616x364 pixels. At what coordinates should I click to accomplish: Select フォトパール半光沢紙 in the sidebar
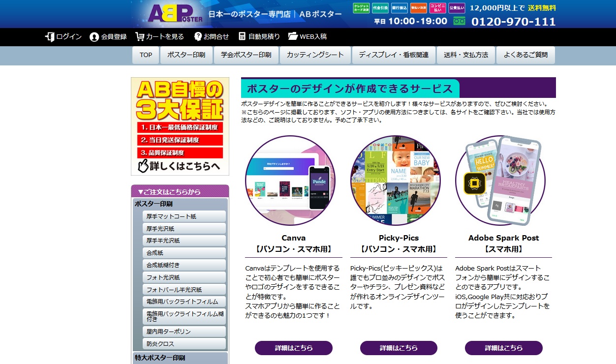point(184,289)
